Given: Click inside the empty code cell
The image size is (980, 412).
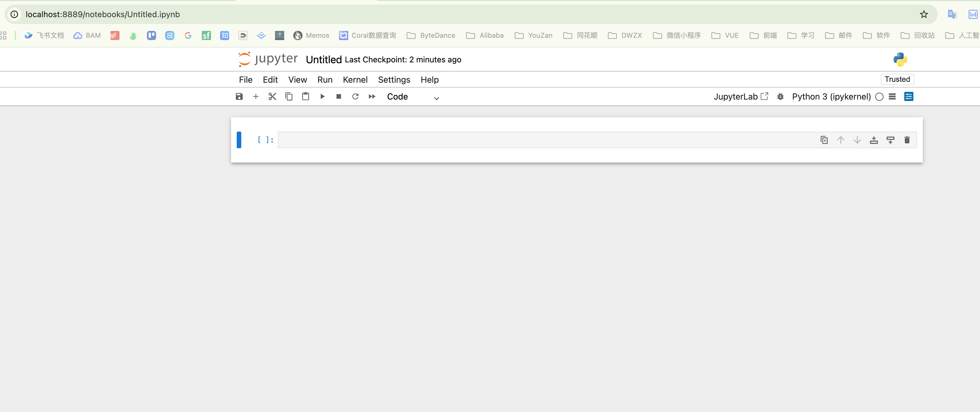Looking at the screenshot, I should pyautogui.click(x=533, y=140).
